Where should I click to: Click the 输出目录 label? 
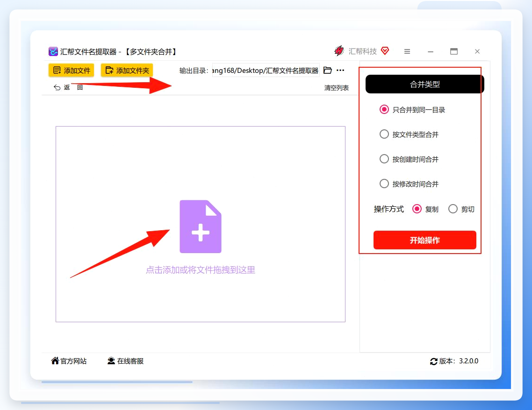coord(194,71)
